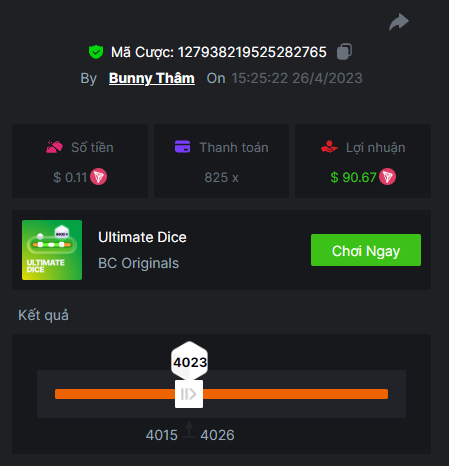
Task: Click the BC Originals provider label
Action: (139, 263)
